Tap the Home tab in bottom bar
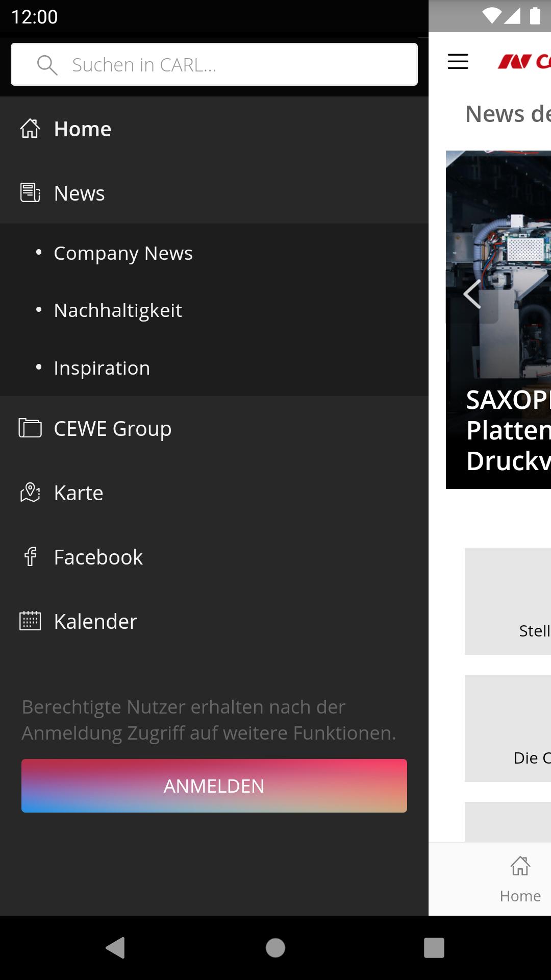 (520, 879)
